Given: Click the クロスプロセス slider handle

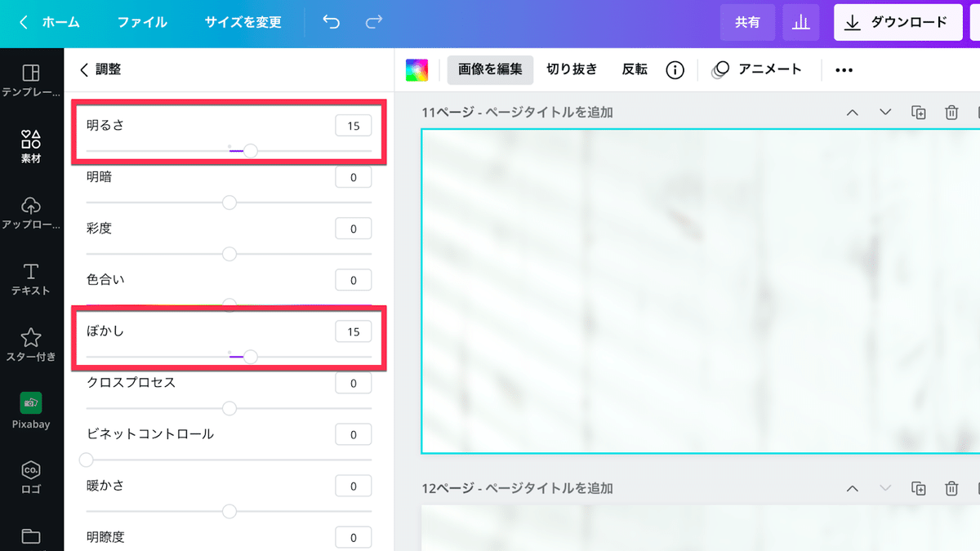Looking at the screenshot, I should click(229, 408).
